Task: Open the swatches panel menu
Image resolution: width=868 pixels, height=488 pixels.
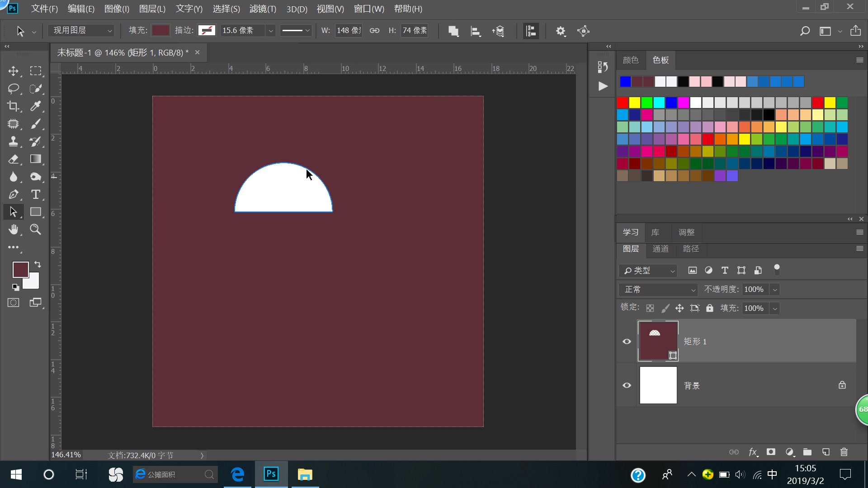Action: [860, 60]
